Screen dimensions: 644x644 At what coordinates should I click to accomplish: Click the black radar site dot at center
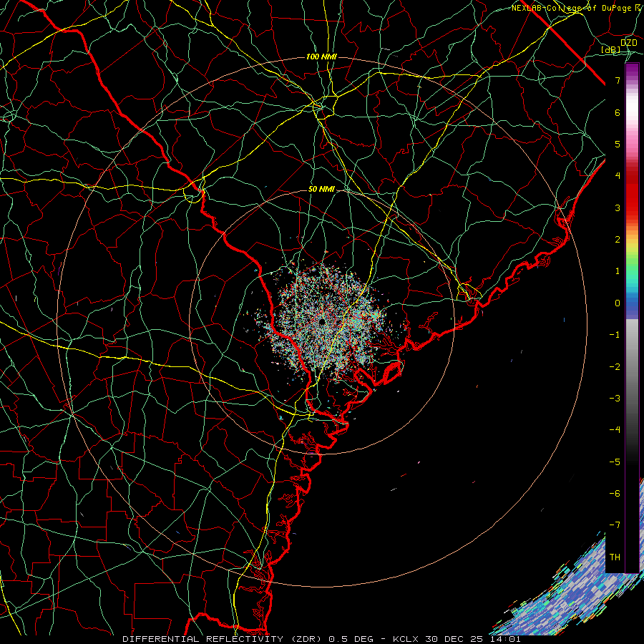(323, 321)
